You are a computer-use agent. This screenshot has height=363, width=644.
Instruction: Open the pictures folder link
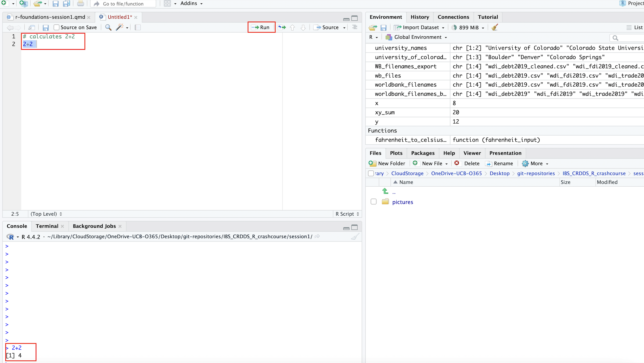pyautogui.click(x=402, y=202)
